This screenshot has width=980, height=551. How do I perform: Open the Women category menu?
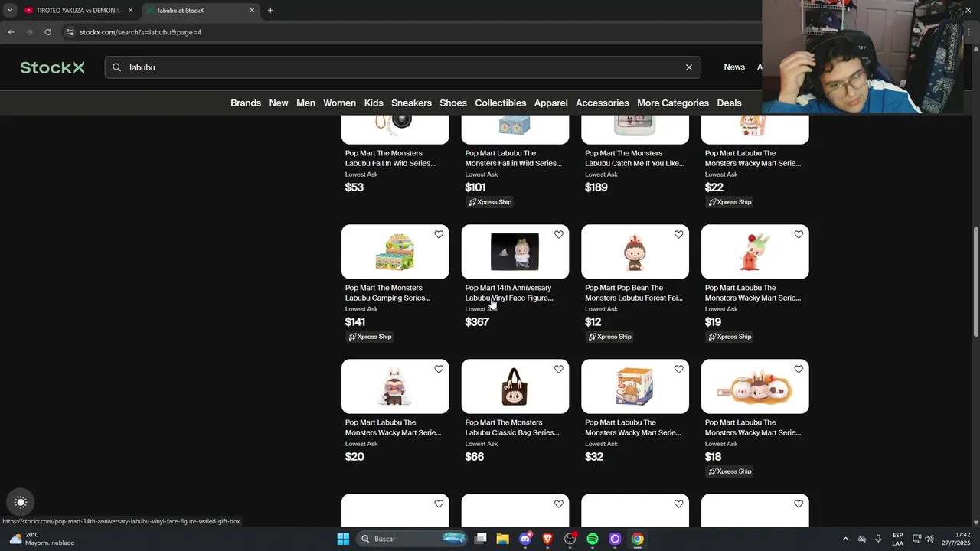click(x=339, y=103)
